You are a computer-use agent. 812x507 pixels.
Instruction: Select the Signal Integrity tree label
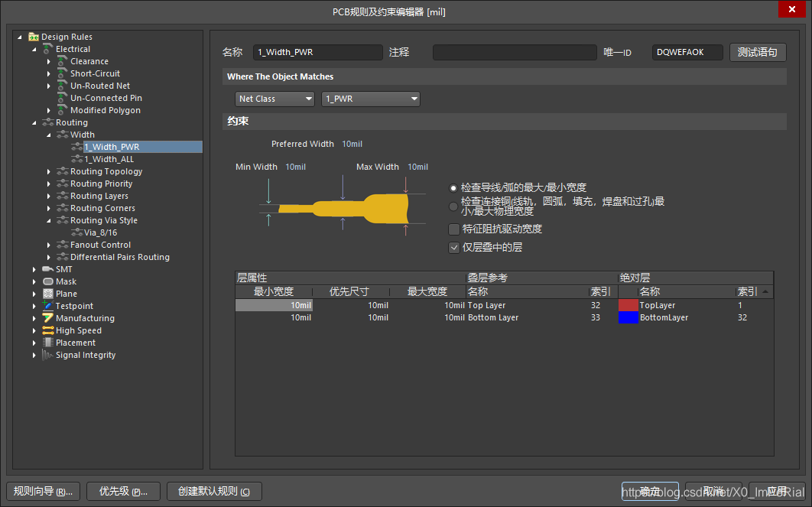[86, 355]
